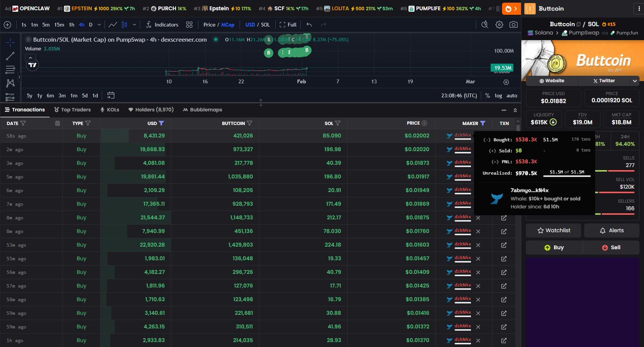Click the TradingView logo on chart
The image size is (644, 347).
[33, 64]
